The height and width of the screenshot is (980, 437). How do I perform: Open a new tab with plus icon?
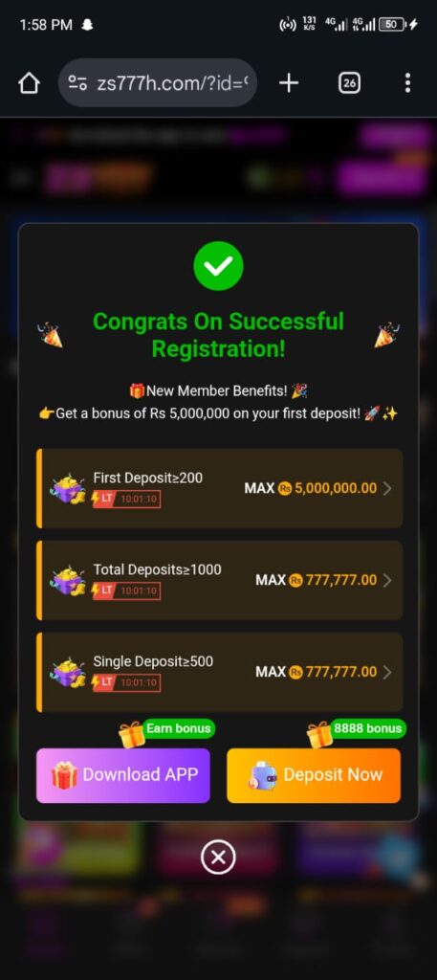pyautogui.click(x=289, y=82)
